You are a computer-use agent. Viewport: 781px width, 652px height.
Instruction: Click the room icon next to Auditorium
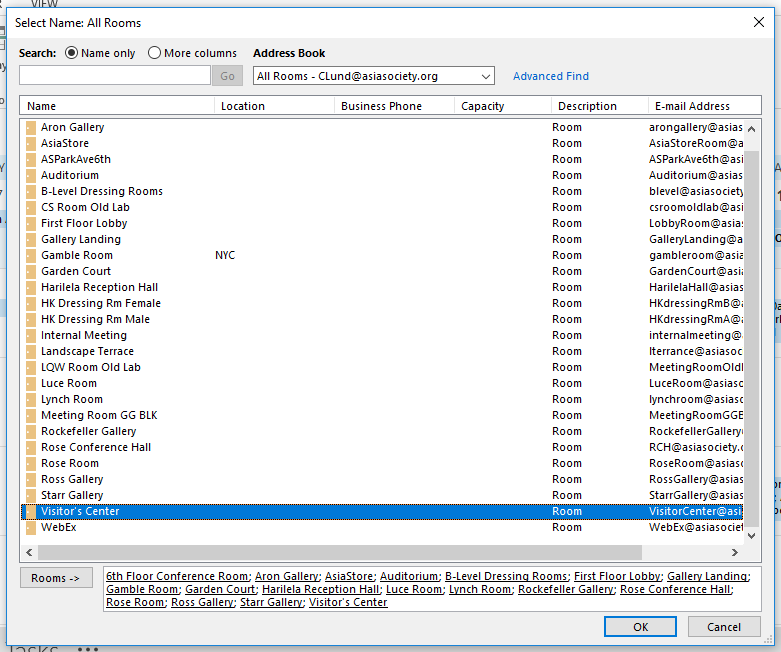31,175
